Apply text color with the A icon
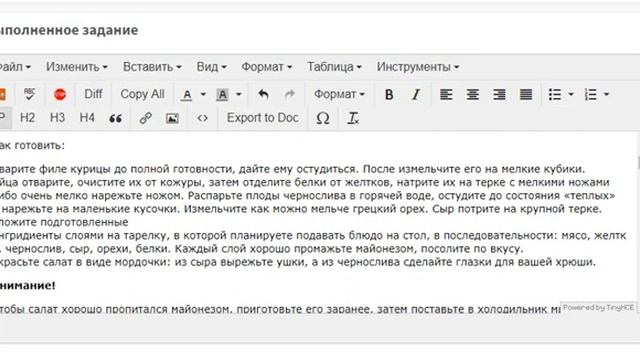Screen dimensions: 640x360 (x=187, y=95)
